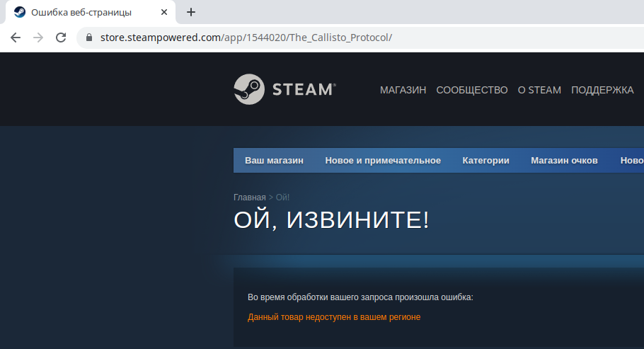
Task: Click the ОЙ, ИЗВИНИТЕ! heading
Action: pyautogui.click(x=331, y=219)
